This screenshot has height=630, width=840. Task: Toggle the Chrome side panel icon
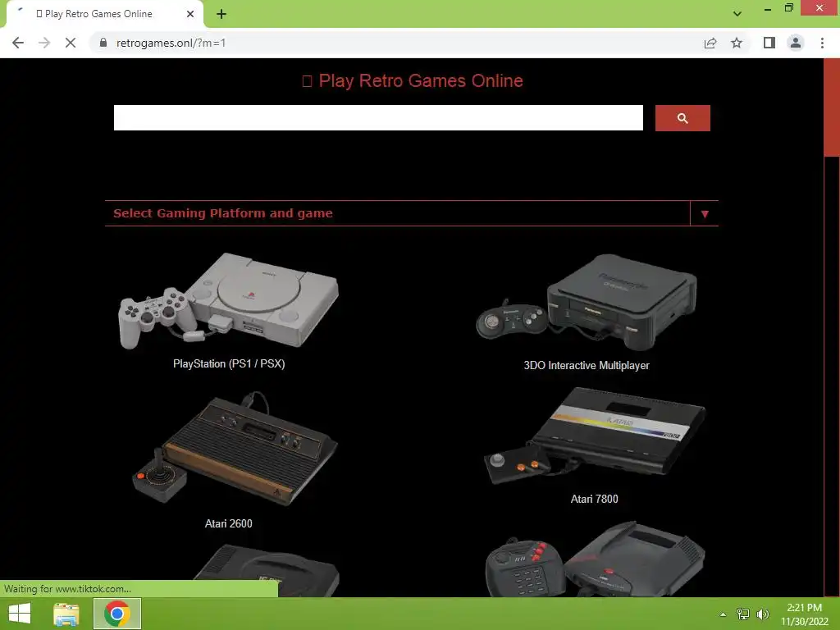769,43
